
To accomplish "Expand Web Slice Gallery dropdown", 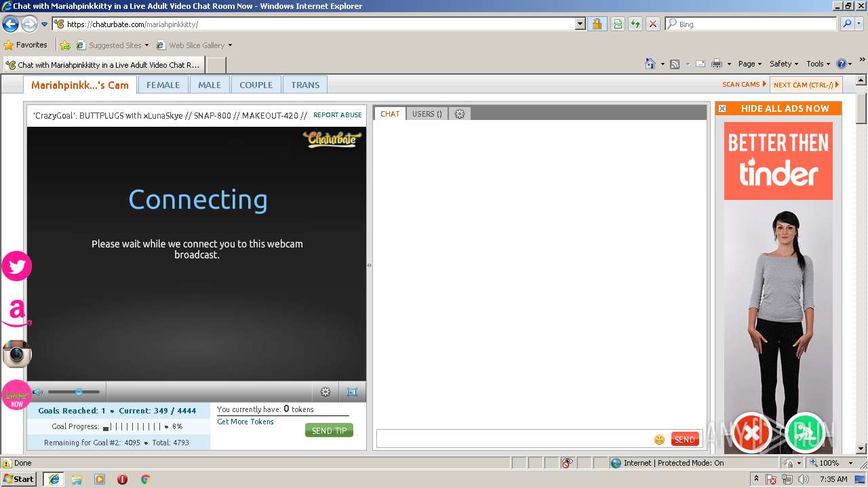I will (x=230, y=45).
